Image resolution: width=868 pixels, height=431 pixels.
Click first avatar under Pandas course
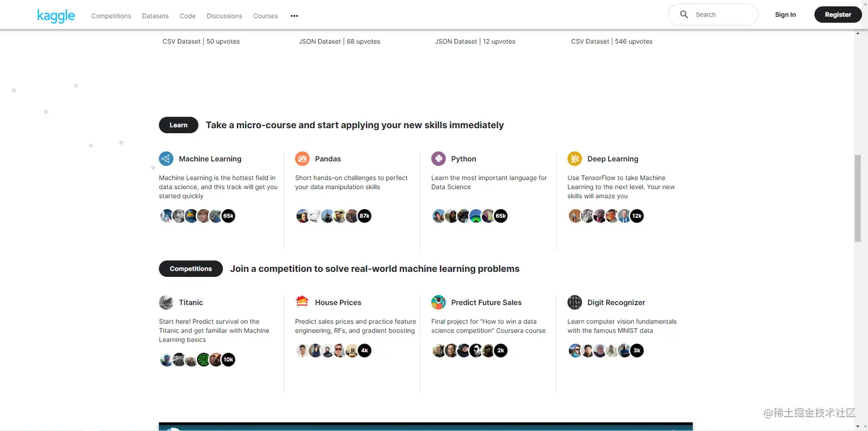click(303, 216)
